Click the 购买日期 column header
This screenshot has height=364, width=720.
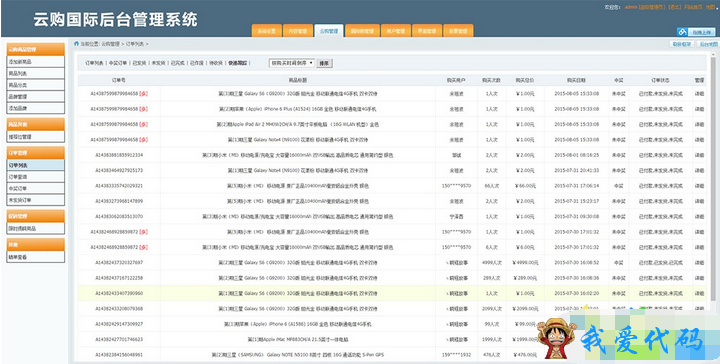pyautogui.click(x=576, y=80)
